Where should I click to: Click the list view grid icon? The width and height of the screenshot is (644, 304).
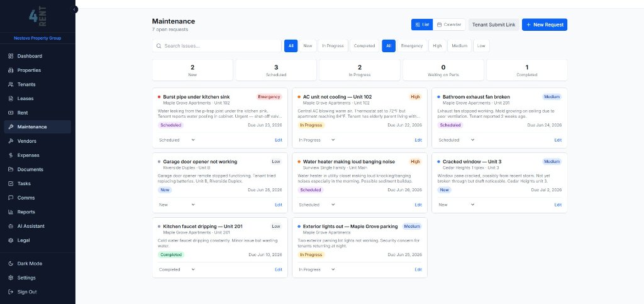pyautogui.click(x=418, y=25)
